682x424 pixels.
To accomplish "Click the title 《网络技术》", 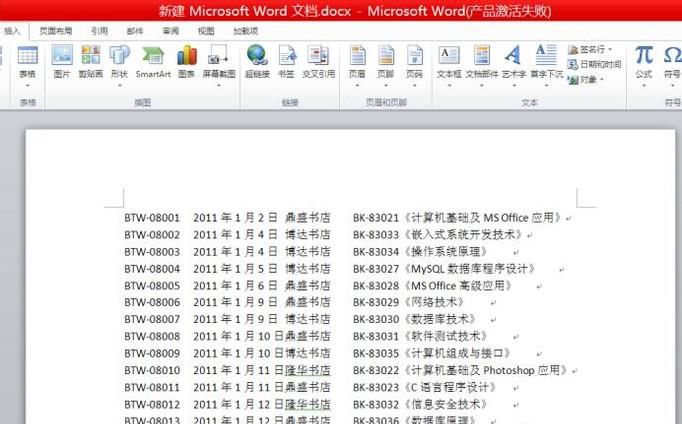I will pos(434,302).
